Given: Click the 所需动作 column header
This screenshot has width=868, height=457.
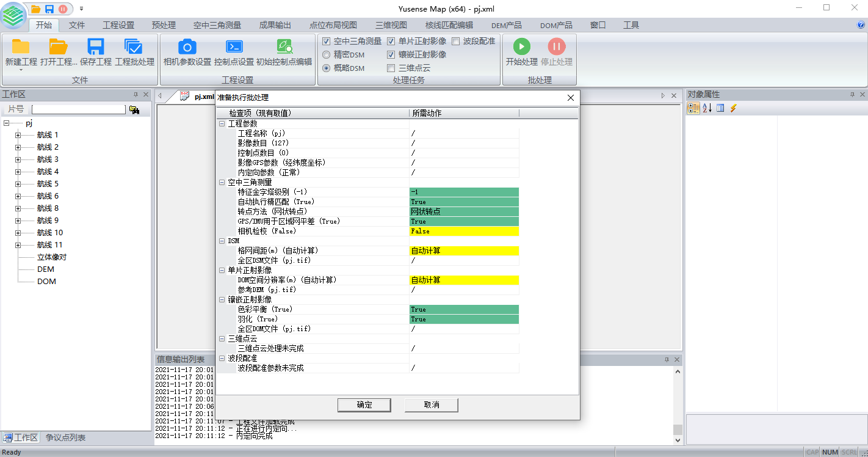Looking at the screenshot, I should [x=464, y=113].
